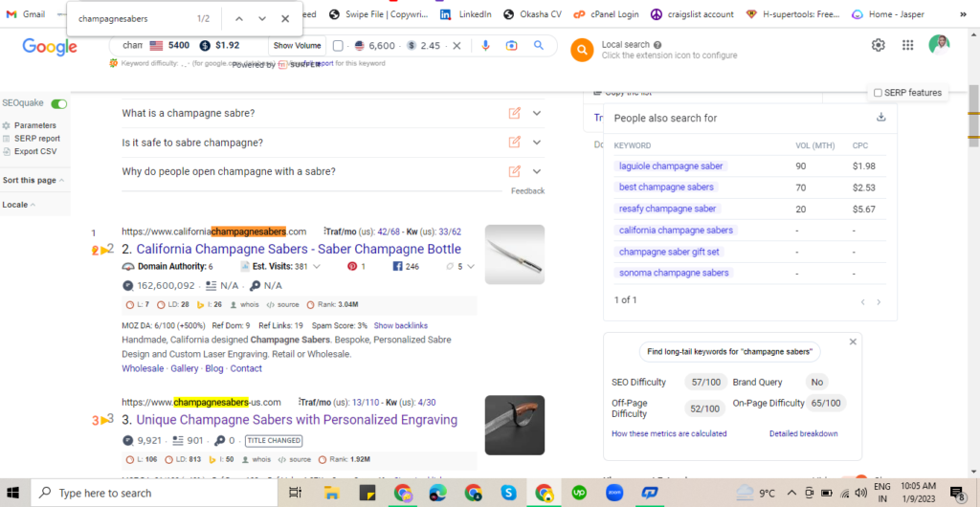Screen dimensions: 980x507
Task: Click edit icon for Is it safe question
Action: pyautogui.click(x=514, y=143)
